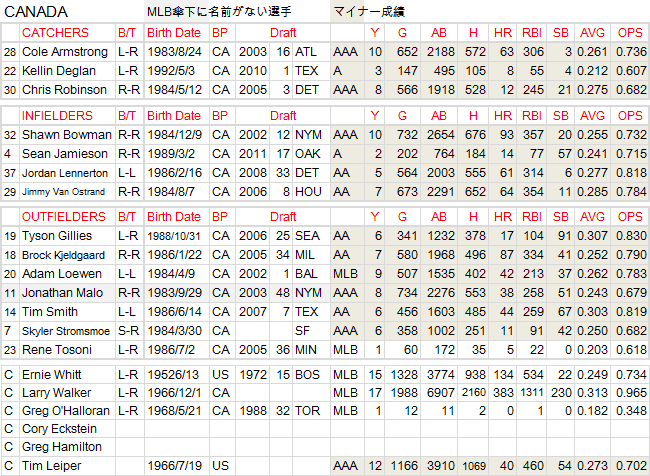The width and height of the screenshot is (650, 476).
Task: Click Cole Armstrong's games value 652
Action: point(407,52)
